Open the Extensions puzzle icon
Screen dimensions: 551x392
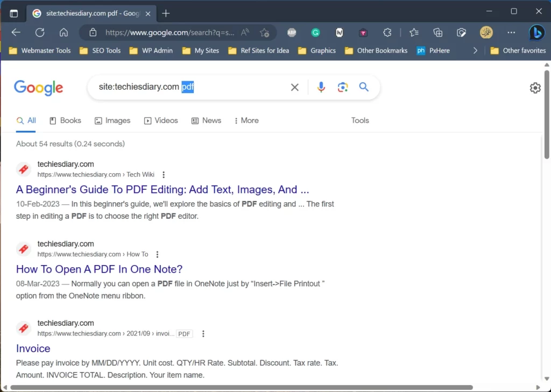pos(387,33)
